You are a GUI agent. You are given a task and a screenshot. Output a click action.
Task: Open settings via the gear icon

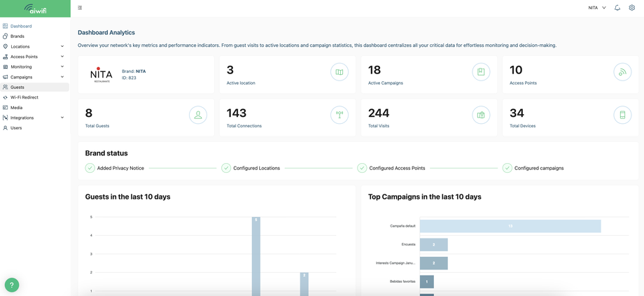[632, 8]
